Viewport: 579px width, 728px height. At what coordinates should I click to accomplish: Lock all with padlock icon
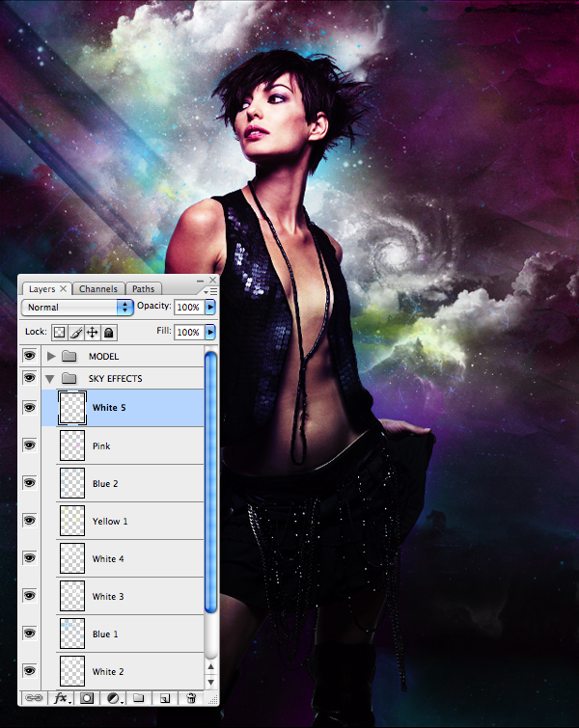coord(108,332)
